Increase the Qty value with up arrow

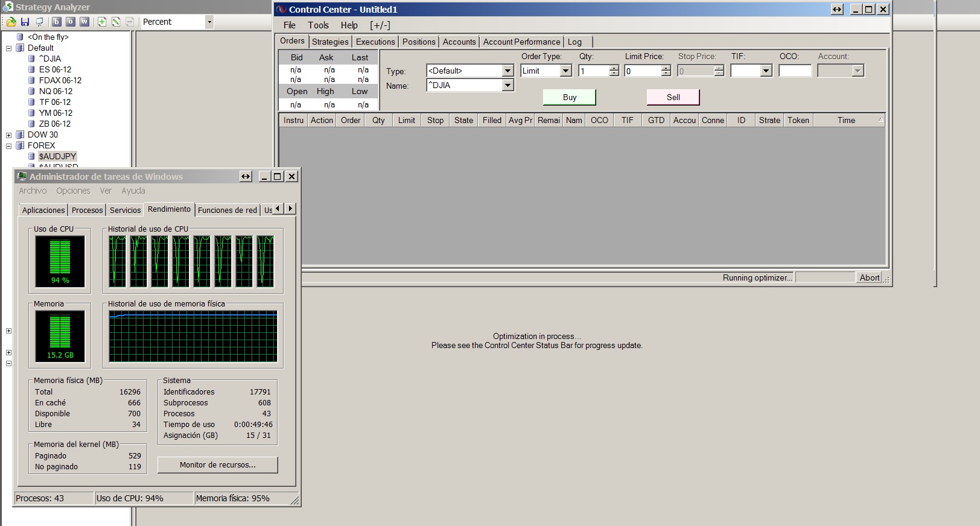tap(614, 68)
